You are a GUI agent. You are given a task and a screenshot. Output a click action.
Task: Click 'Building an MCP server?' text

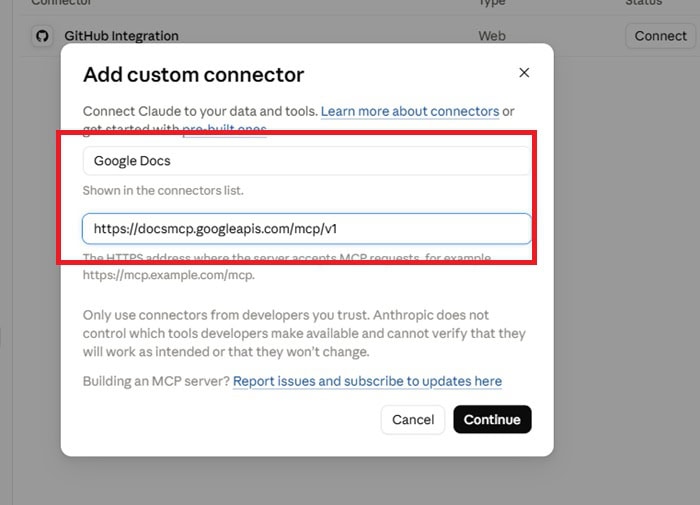pos(156,381)
